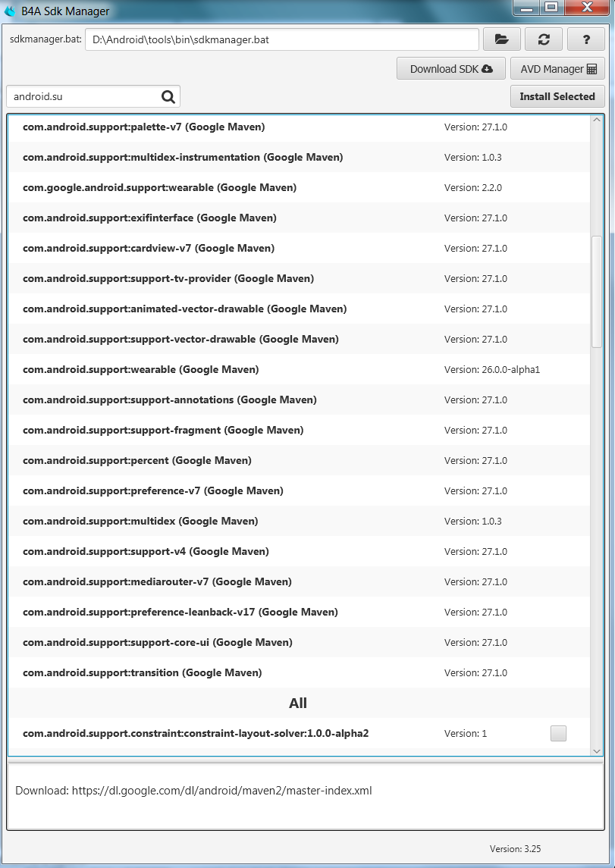
Task: Select com.android.support:multidex (Google Maven) row
Action: click(x=299, y=521)
